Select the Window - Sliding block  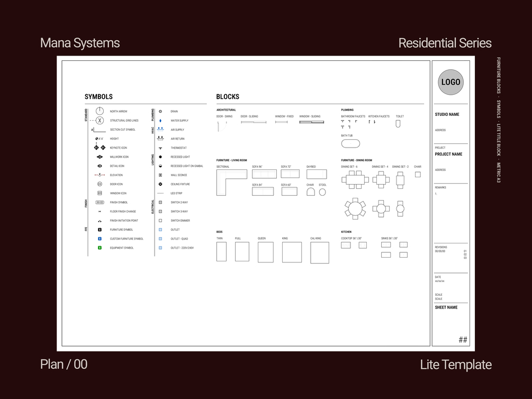point(311,122)
